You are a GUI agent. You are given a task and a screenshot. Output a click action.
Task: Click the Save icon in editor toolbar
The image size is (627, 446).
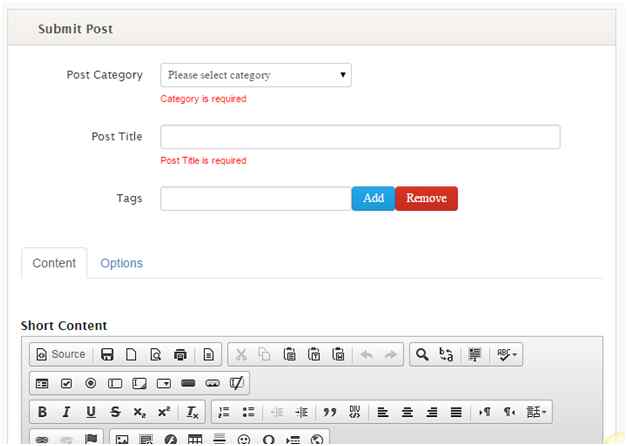[x=107, y=354]
